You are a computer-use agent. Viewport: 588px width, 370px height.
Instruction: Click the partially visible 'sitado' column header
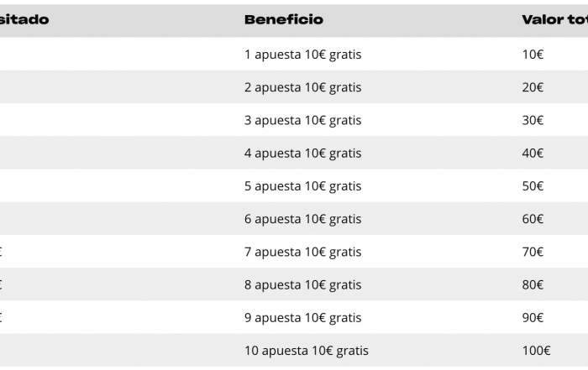coord(24,19)
